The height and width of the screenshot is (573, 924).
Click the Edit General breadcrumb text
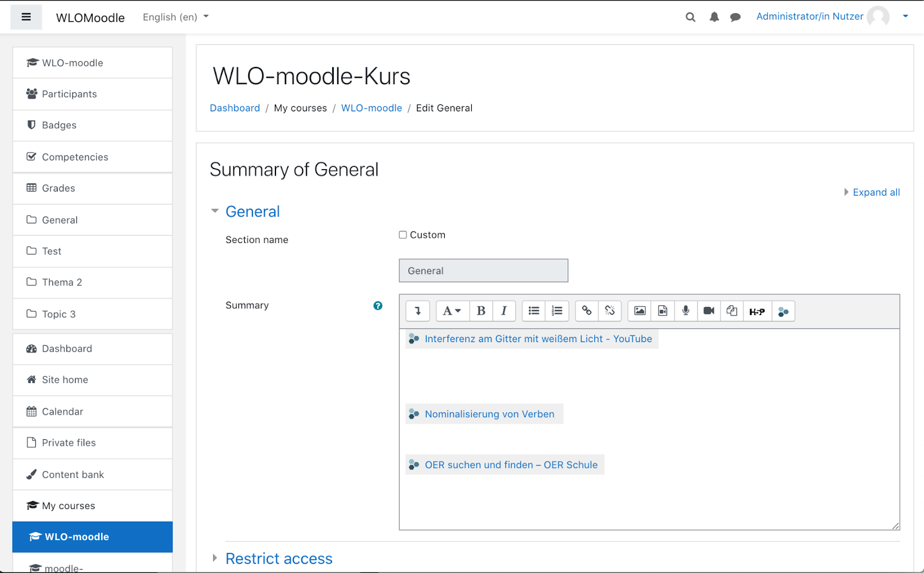click(444, 108)
